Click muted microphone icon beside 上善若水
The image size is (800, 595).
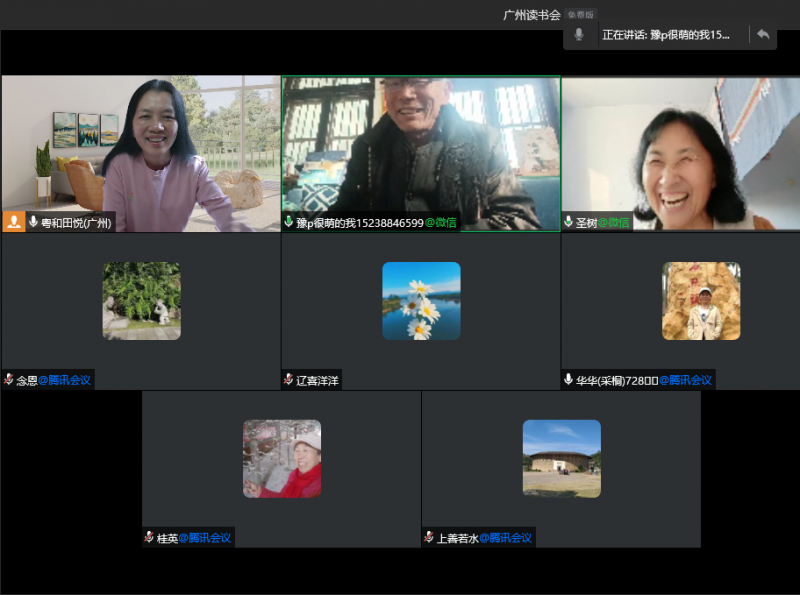[x=429, y=538]
